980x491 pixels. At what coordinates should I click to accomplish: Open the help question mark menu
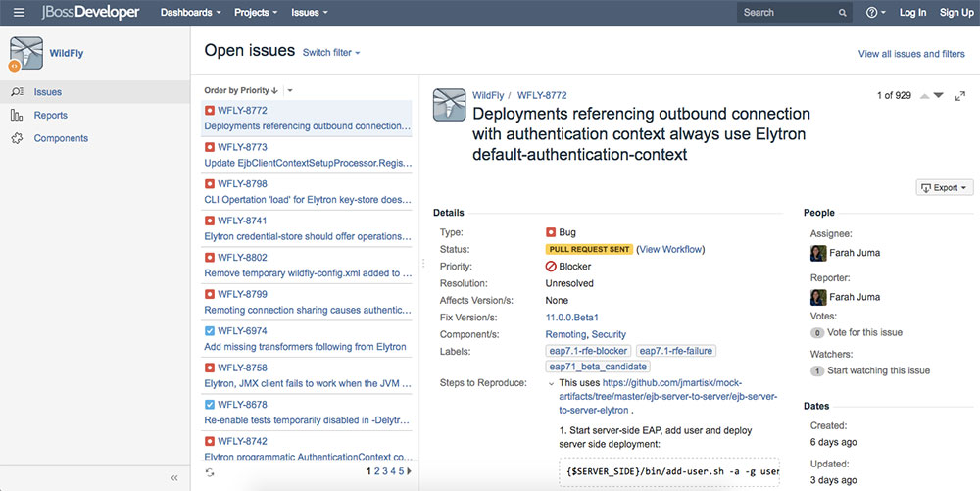coord(875,13)
